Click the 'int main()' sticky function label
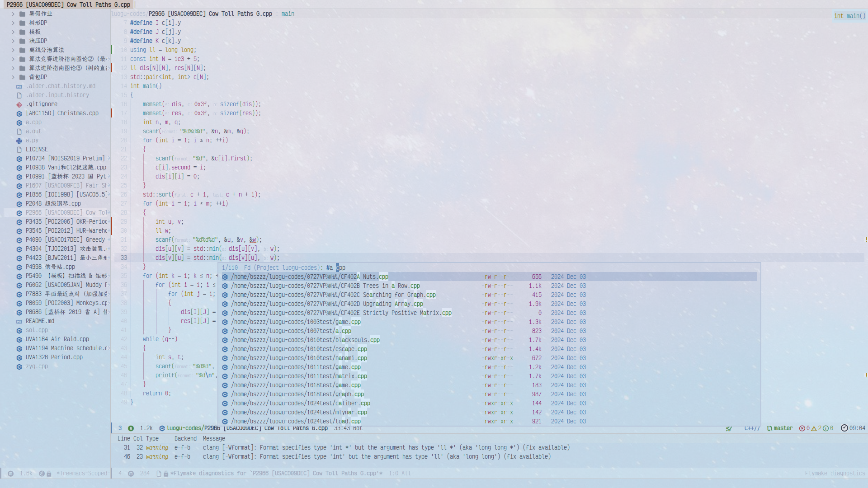Screen dimensions: 868x488 click(850, 16)
